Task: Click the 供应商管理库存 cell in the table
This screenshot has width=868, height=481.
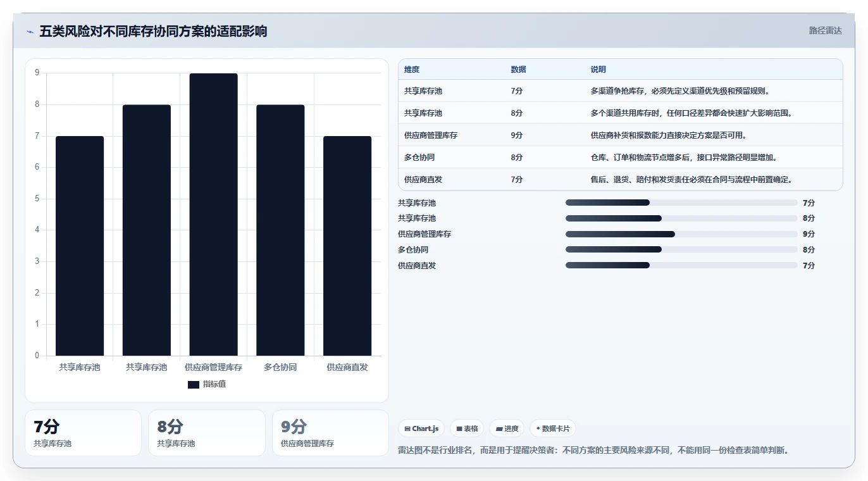Action: pyautogui.click(x=431, y=135)
